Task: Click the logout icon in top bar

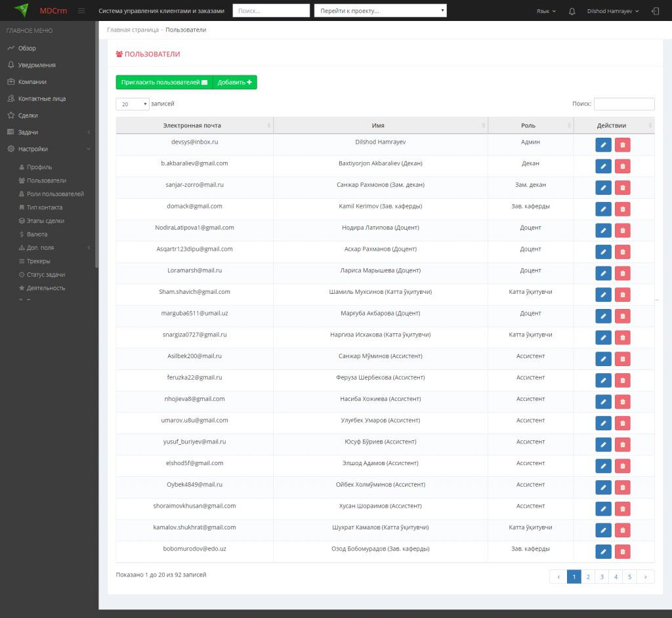Action: tap(656, 11)
